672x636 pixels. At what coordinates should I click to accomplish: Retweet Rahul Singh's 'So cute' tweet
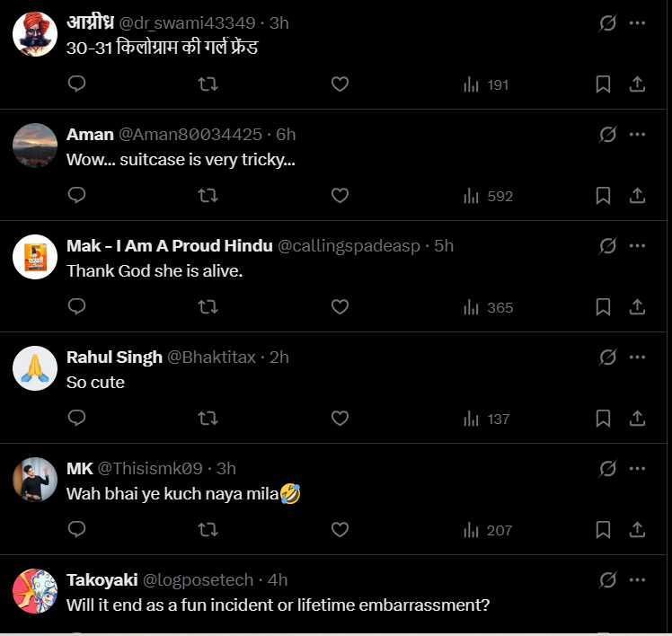click(208, 419)
